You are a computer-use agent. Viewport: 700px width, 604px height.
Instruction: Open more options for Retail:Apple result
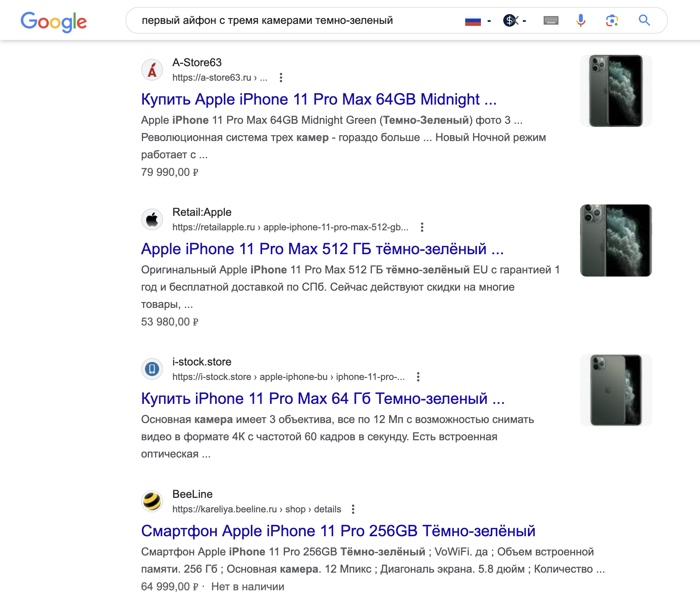[422, 227]
